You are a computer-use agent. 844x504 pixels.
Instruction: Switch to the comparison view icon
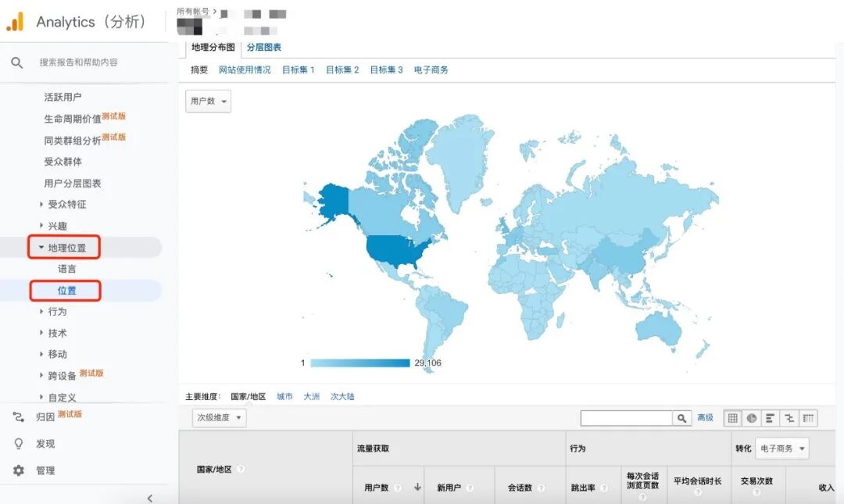(x=790, y=418)
